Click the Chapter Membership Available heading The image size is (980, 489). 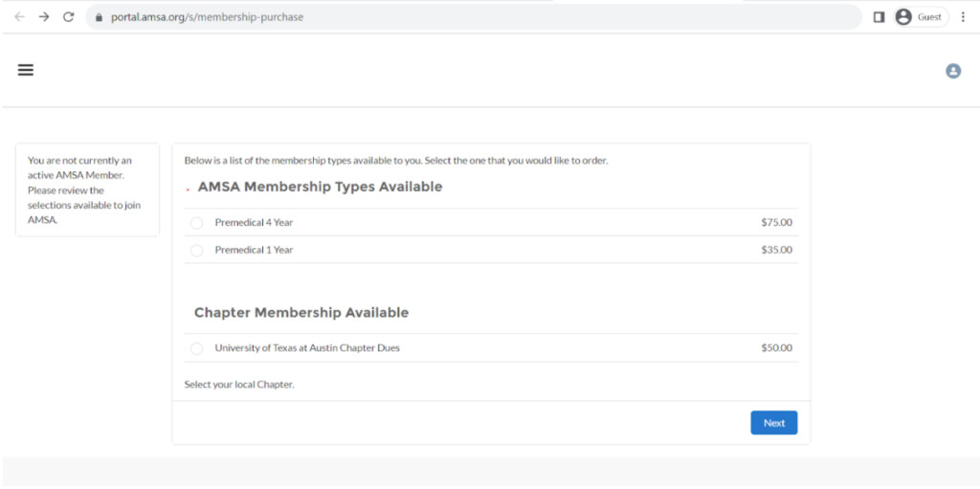tap(301, 312)
